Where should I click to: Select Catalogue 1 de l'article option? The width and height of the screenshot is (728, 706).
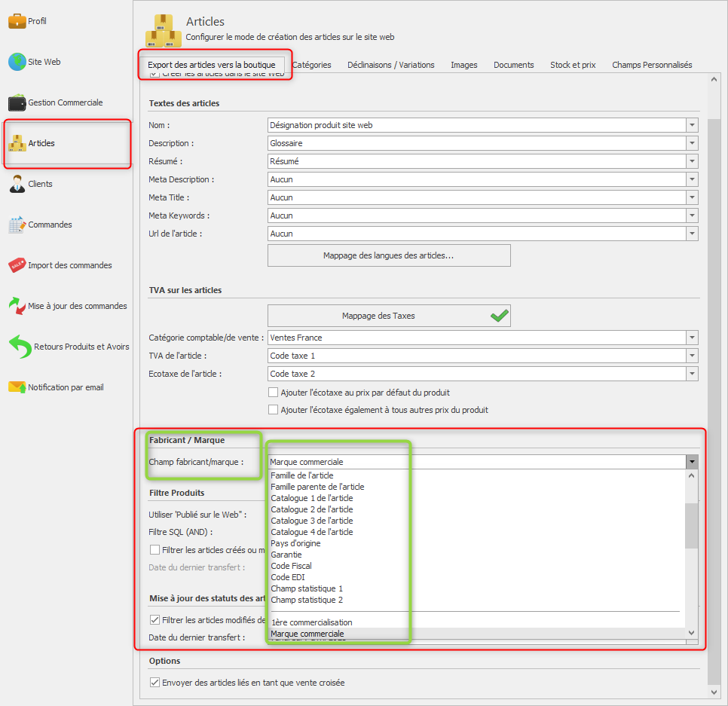(x=477, y=498)
